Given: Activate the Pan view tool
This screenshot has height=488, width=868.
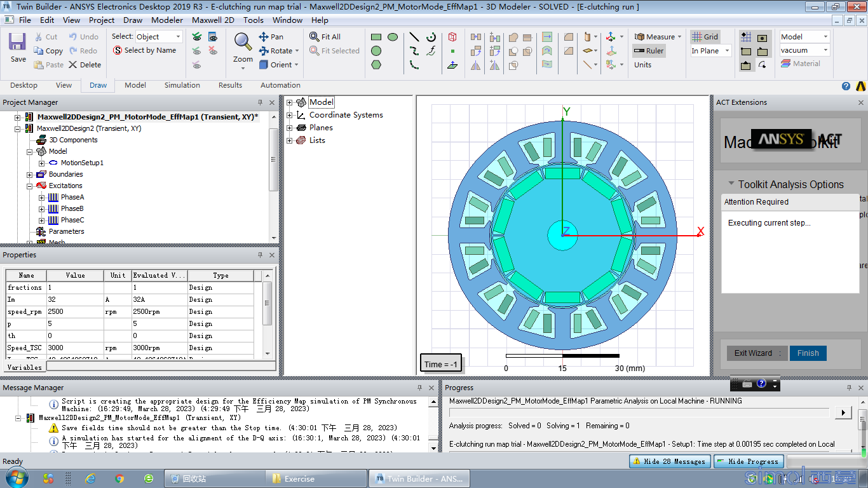Looking at the screenshot, I should pos(271,37).
